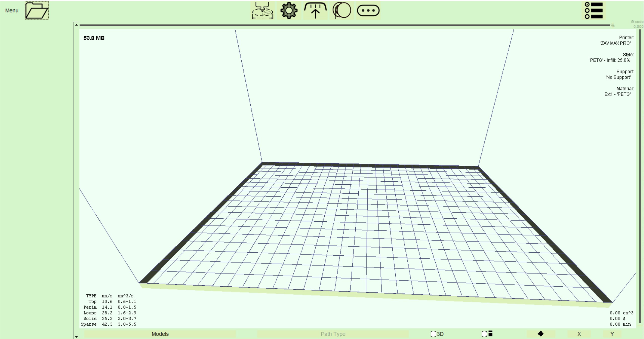Open the material spool icon

coord(342,11)
